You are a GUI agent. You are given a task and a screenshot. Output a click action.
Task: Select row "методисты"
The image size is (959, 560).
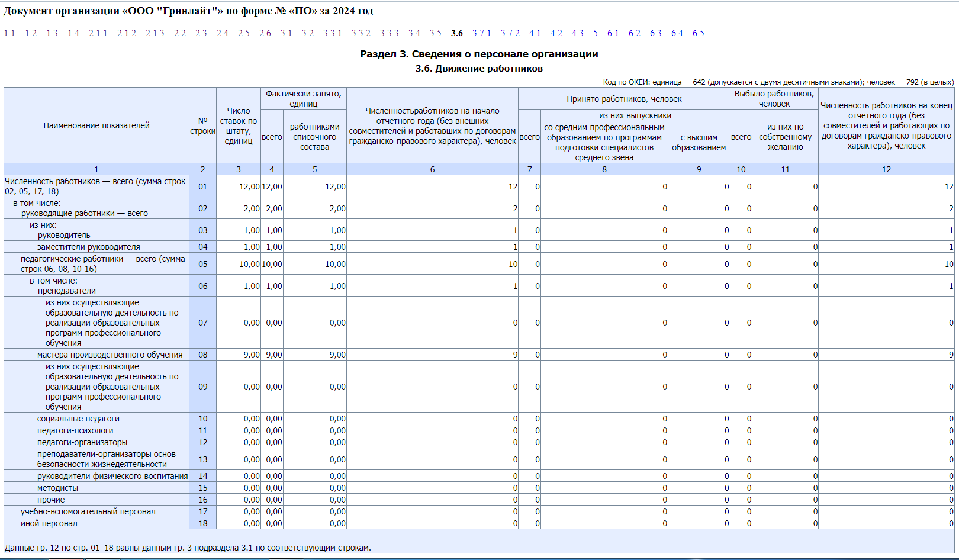pyautogui.click(x=479, y=488)
